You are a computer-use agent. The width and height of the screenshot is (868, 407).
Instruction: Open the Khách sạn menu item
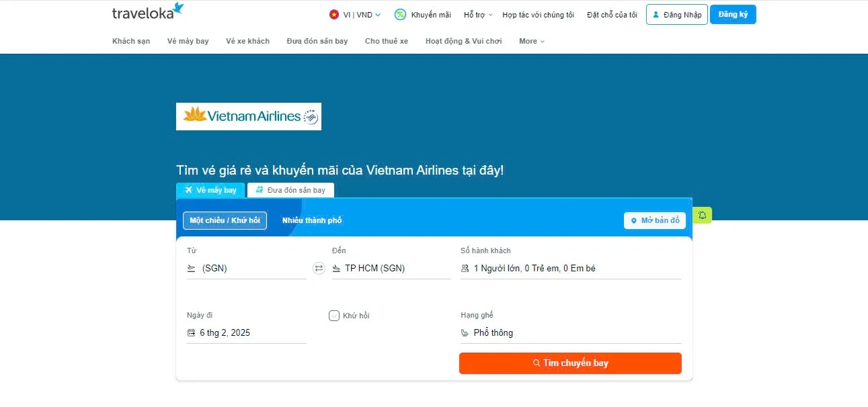pyautogui.click(x=131, y=41)
